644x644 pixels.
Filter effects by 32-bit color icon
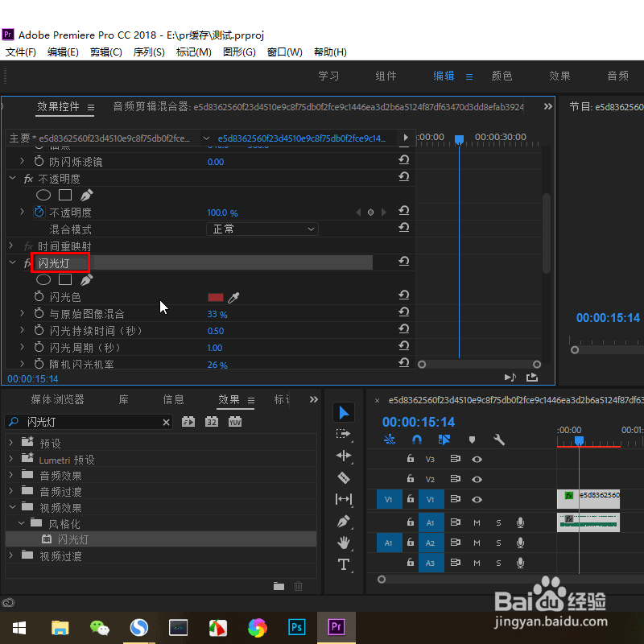pyautogui.click(x=212, y=422)
